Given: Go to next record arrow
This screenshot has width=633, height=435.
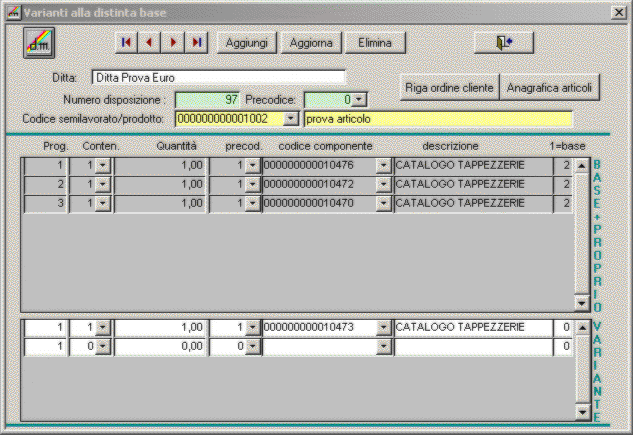Looking at the screenshot, I should point(173,42).
